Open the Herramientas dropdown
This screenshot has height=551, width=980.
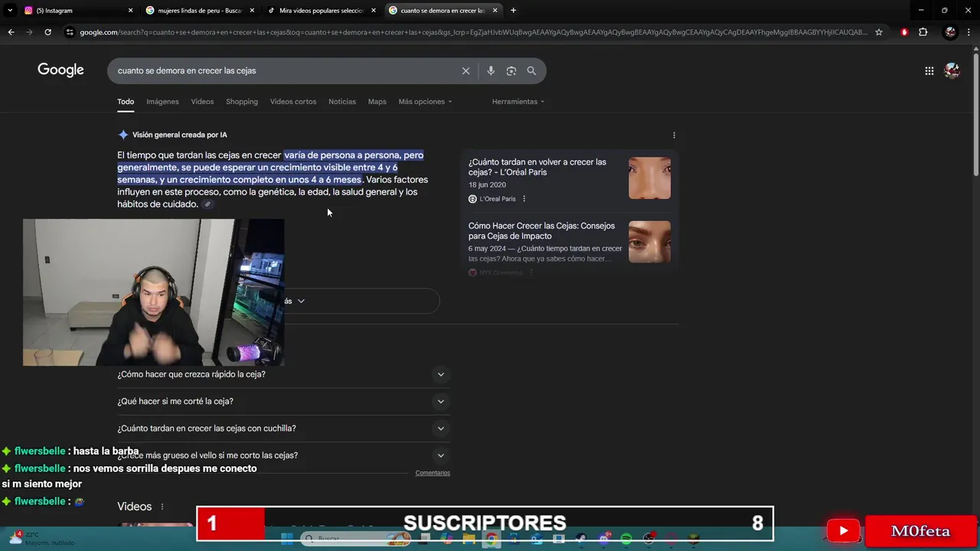[x=518, y=101]
